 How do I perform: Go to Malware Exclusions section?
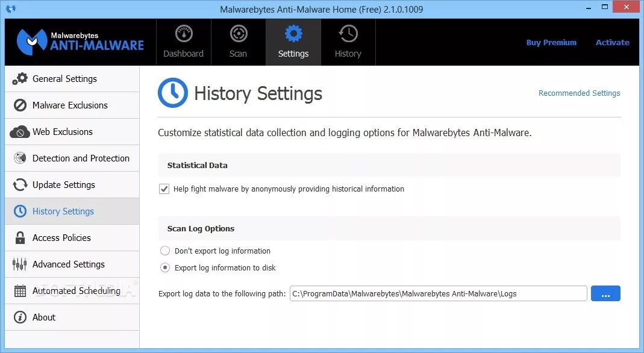coord(72,105)
